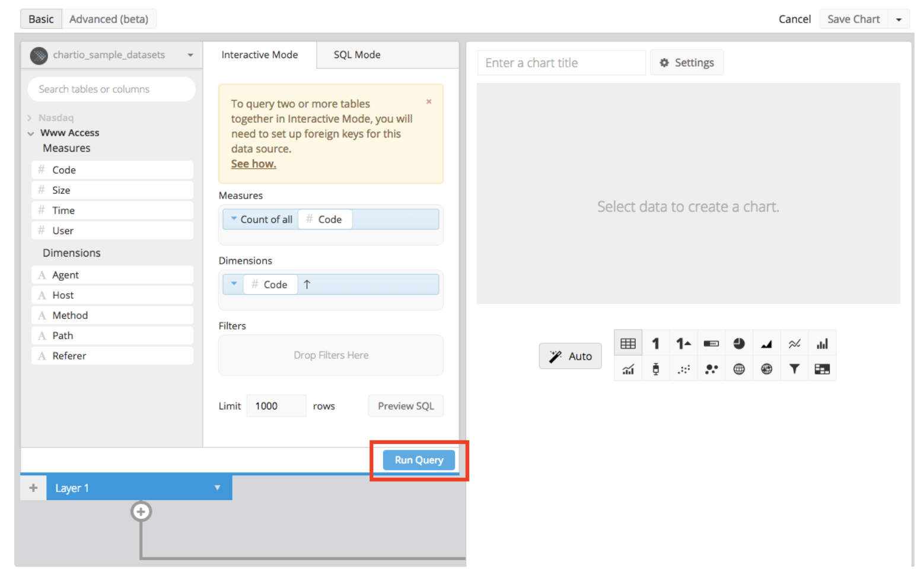Screen dimensions: 924x582
Task: Select the box plot chart icon
Action: click(655, 369)
